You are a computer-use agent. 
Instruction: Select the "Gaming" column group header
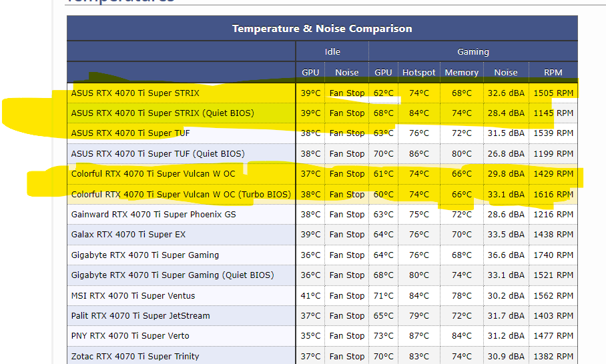tap(473, 52)
